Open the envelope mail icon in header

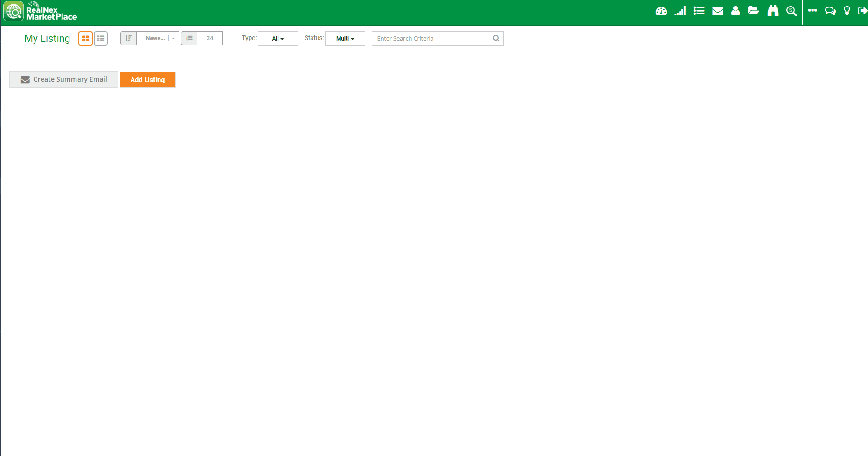point(718,11)
